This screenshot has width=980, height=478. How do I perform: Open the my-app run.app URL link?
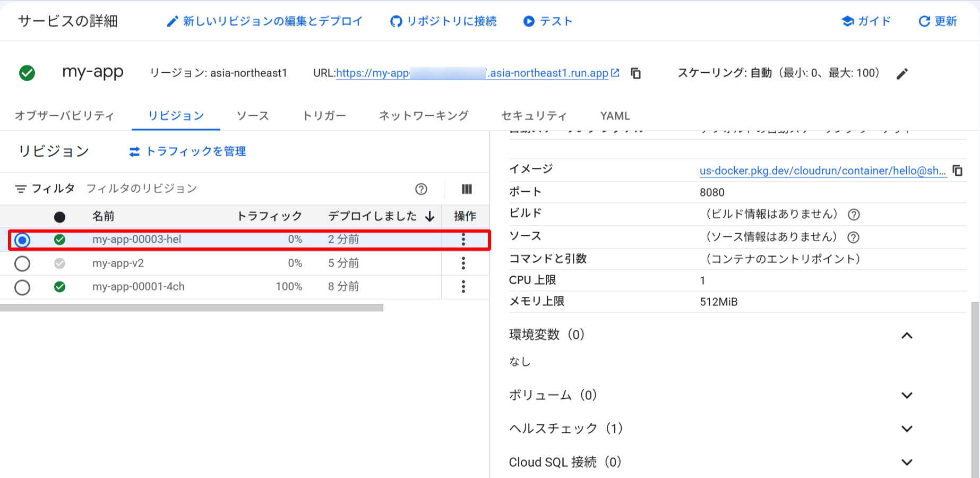(472, 73)
